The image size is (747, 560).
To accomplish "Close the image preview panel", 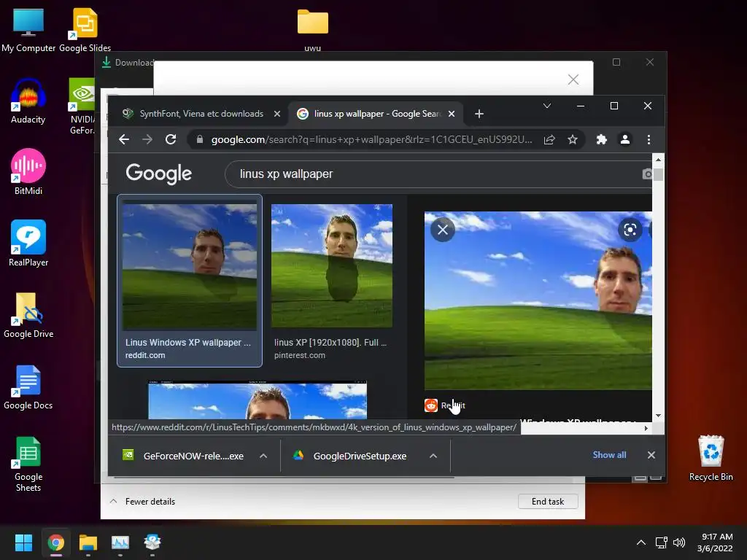I will point(443,230).
